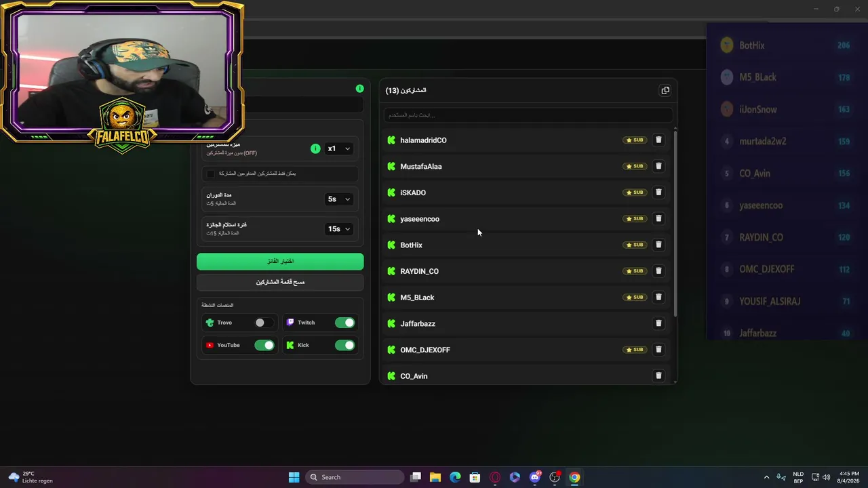This screenshot has width=868, height=488.
Task: Open Windows Start menu
Action: point(294,477)
